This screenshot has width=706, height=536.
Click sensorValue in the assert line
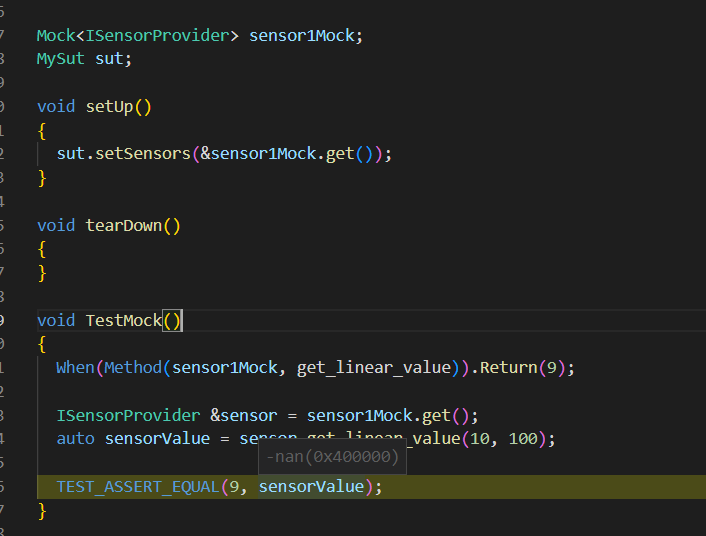[x=311, y=487]
